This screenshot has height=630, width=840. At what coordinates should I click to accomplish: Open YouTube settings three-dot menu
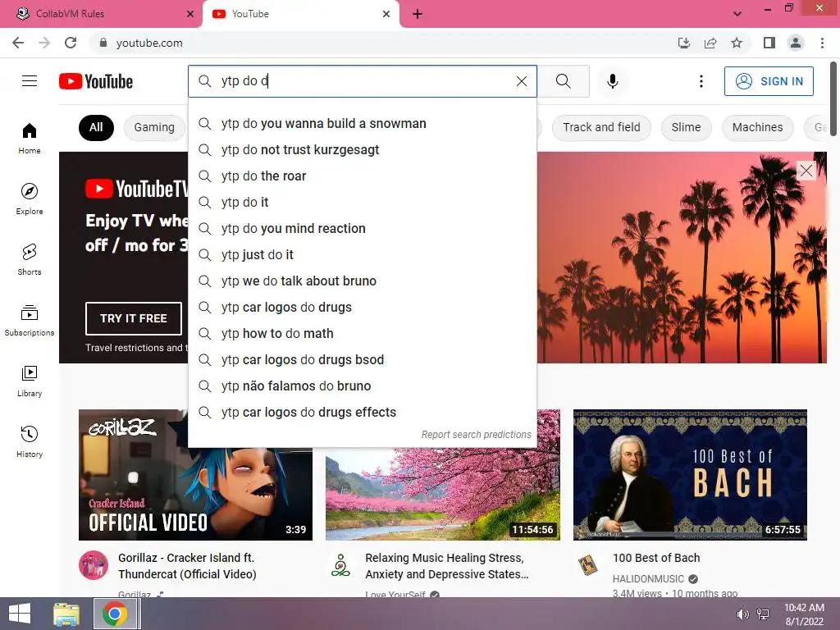tap(701, 81)
